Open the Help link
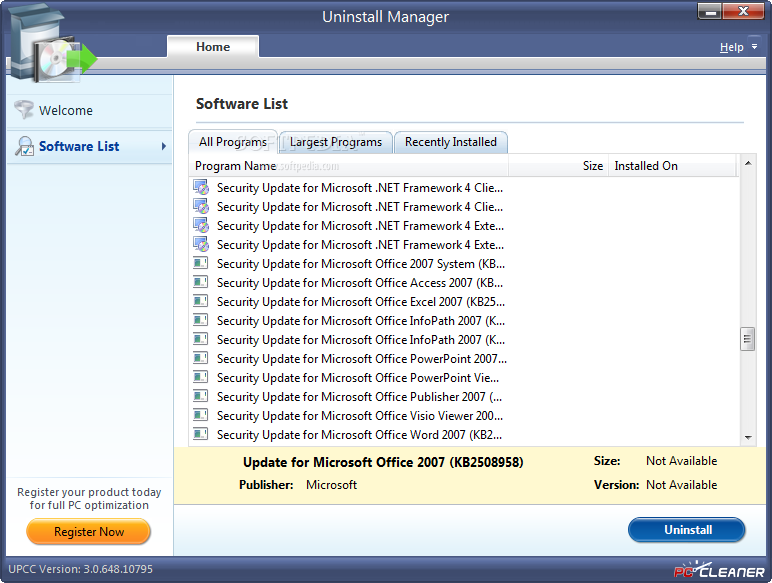Viewport: 772px width, 583px height. [731, 47]
